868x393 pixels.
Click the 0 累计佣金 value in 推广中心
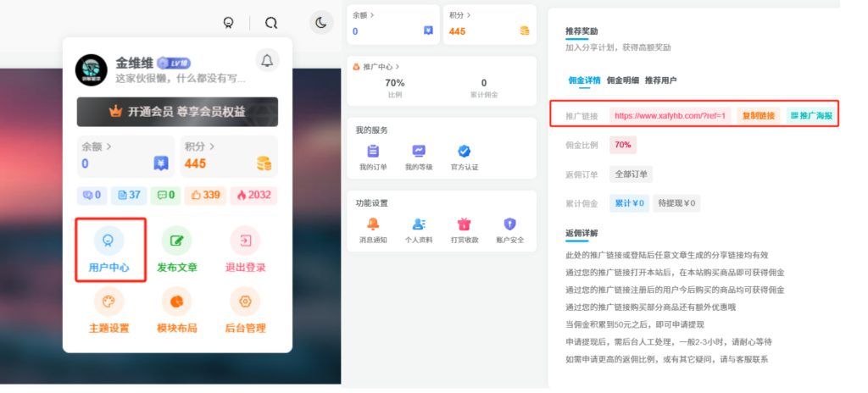pos(484,83)
